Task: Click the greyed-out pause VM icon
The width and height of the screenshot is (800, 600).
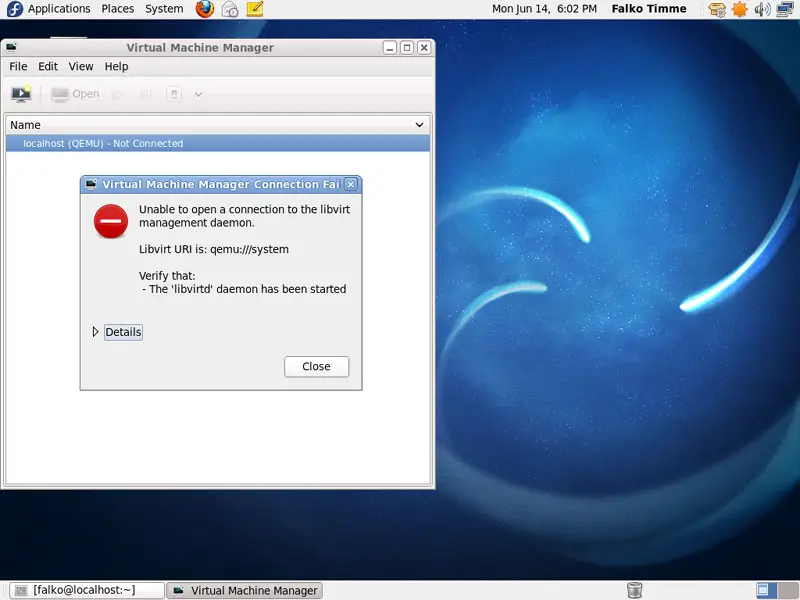Action: pos(145,94)
